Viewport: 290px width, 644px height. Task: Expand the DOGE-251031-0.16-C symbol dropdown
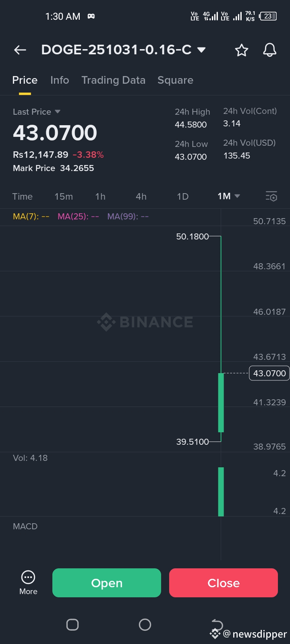(x=201, y=50)
